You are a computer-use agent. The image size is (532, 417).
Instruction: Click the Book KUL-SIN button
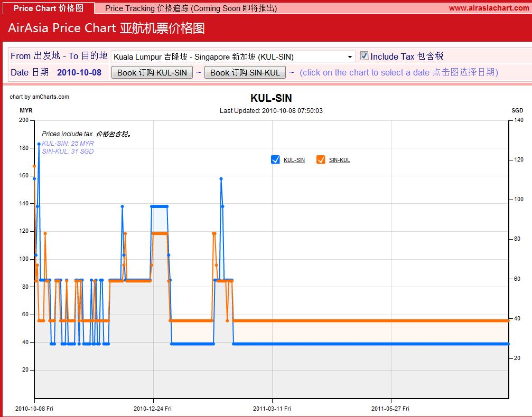click(152, 72)
